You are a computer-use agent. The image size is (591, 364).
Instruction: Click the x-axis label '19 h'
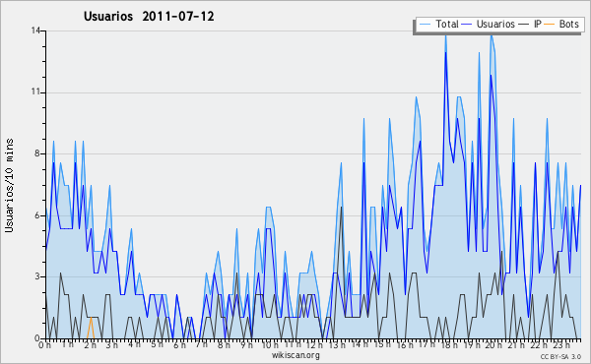[472, 345]
